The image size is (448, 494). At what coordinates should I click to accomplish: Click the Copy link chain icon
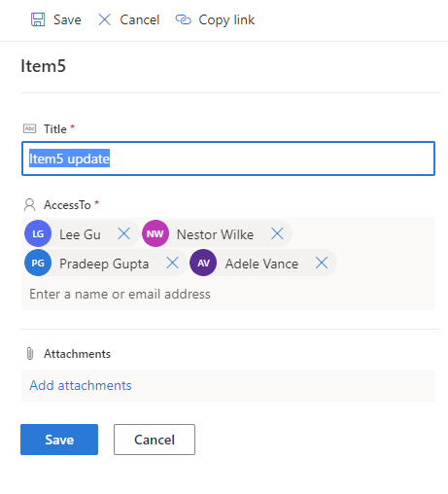pyautogui.click(x=183, y=19)
